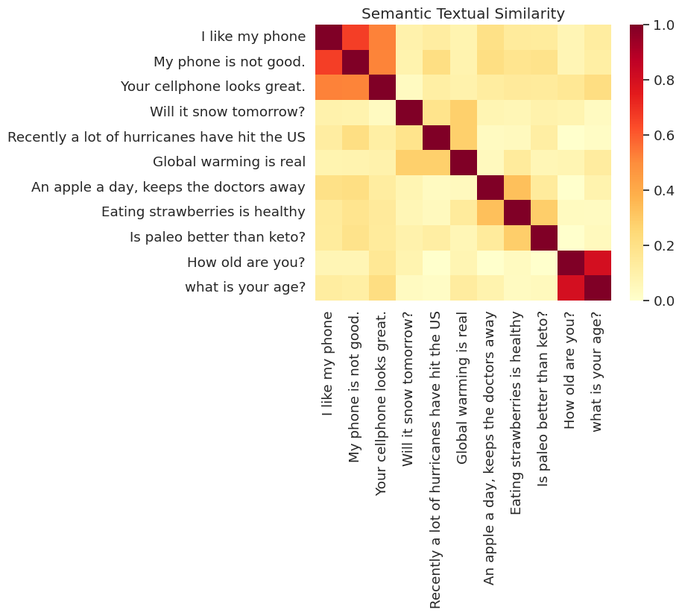Click y-axis label "I like my phone"

[x=253, y=37]
